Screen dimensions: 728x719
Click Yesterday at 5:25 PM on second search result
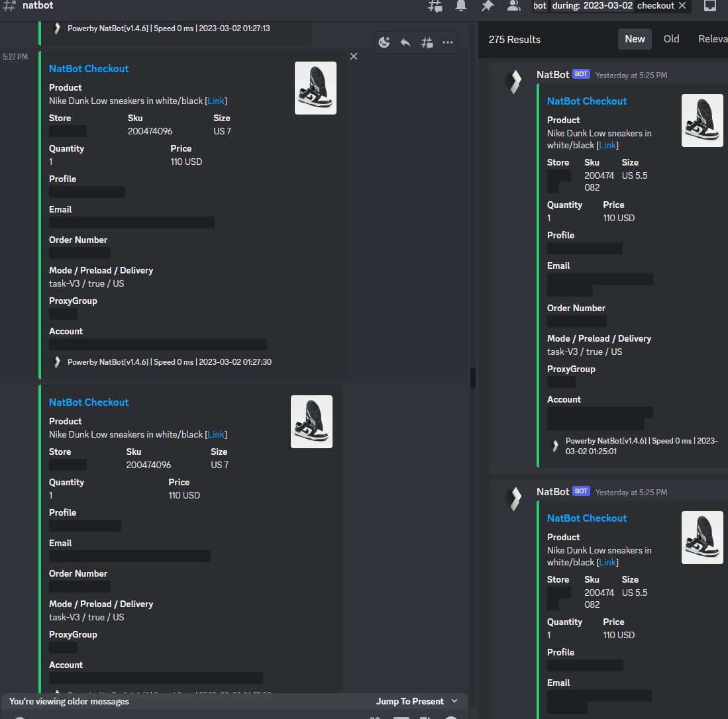pos(631,493)
